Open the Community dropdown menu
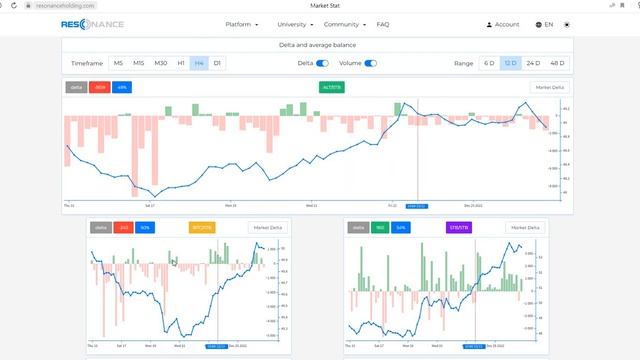This screenshot has width=640, height=360. point(345,24)
